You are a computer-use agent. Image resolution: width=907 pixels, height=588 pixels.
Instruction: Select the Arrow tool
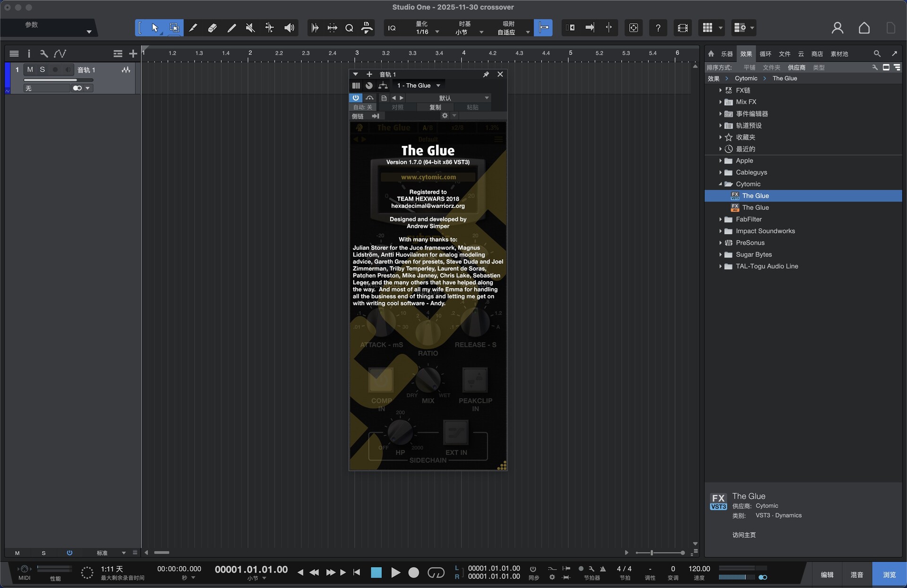[x=155, y=27]
